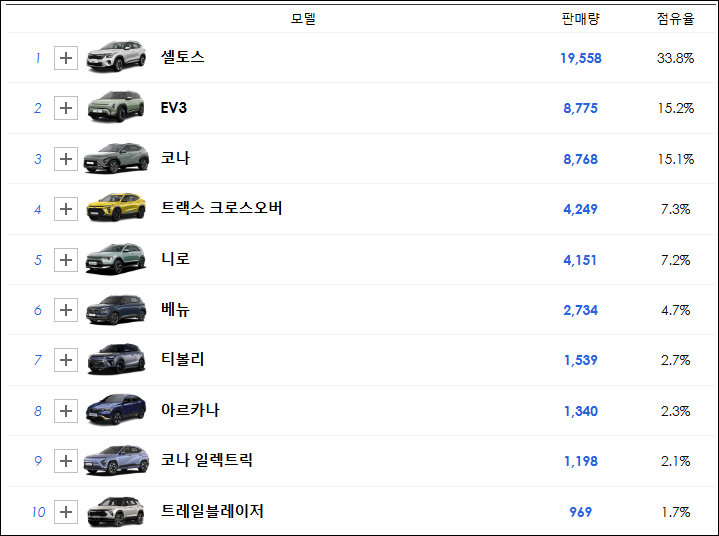This screenshot has width=719, height=536.
Task: Click rank number 10 beside 트레일블레이저
Action: pos(38,512)
